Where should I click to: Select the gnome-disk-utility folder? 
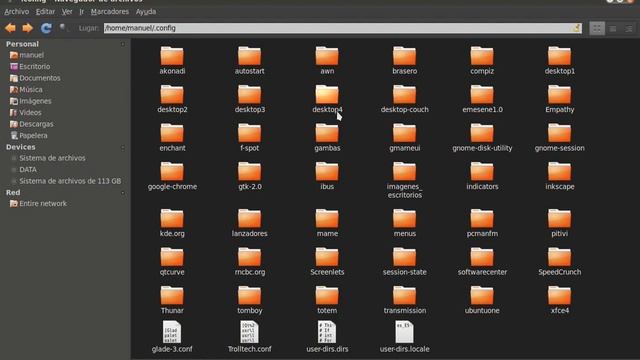[482, 138]
